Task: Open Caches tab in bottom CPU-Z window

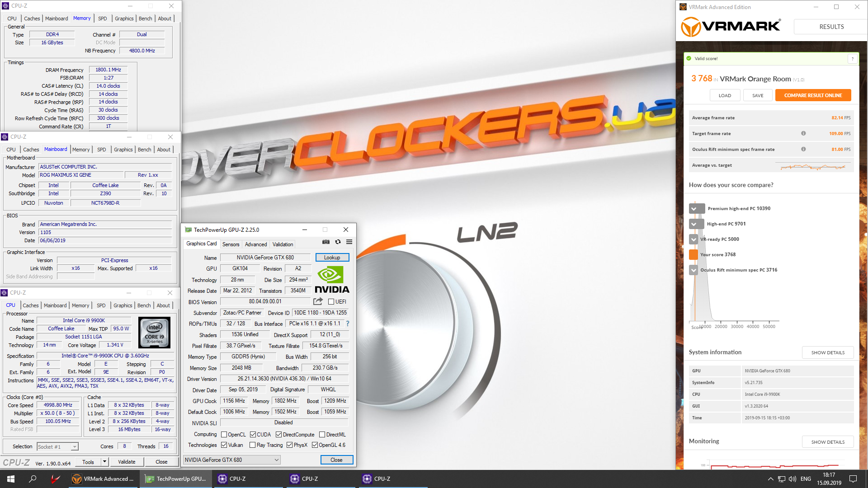Action: point(31,305)
